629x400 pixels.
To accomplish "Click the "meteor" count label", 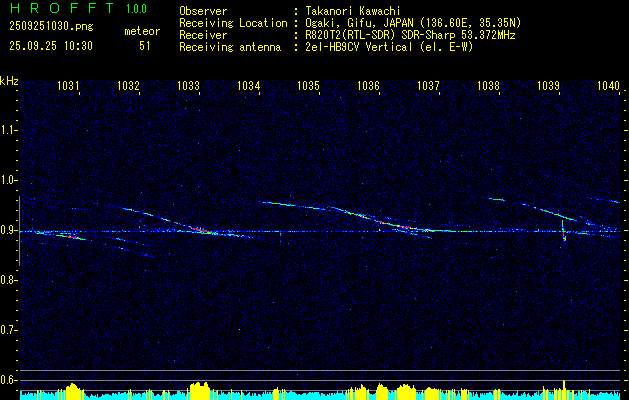I will coord(142,31).
